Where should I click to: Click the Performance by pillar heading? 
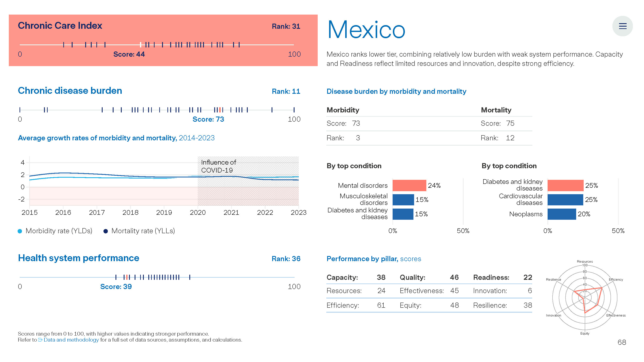[374, 259]
